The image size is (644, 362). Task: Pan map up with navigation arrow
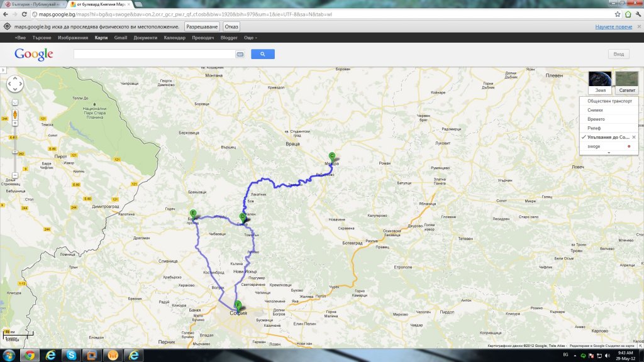(15, 78)
